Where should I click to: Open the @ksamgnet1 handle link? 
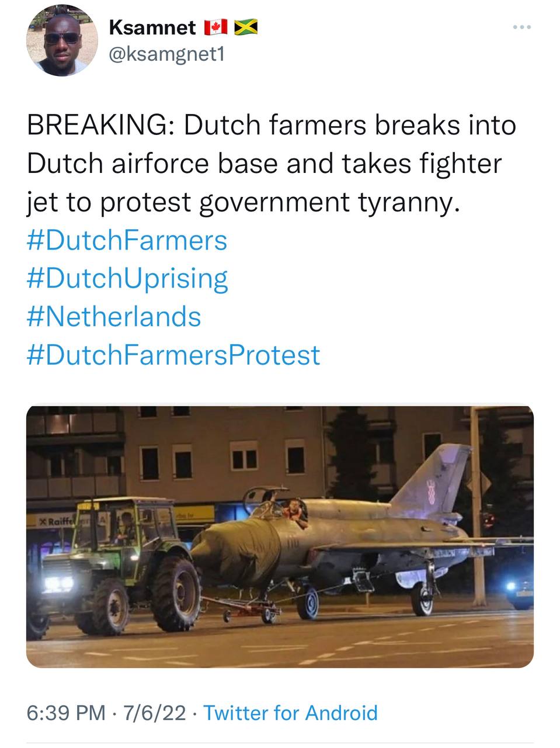pyautogui.click(x=166, y=54)
